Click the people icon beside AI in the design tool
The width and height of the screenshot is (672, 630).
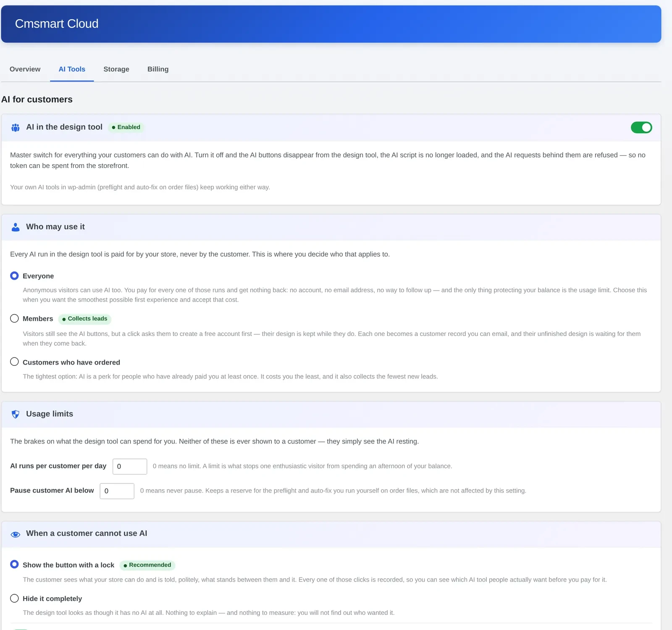tap(16, 128)
